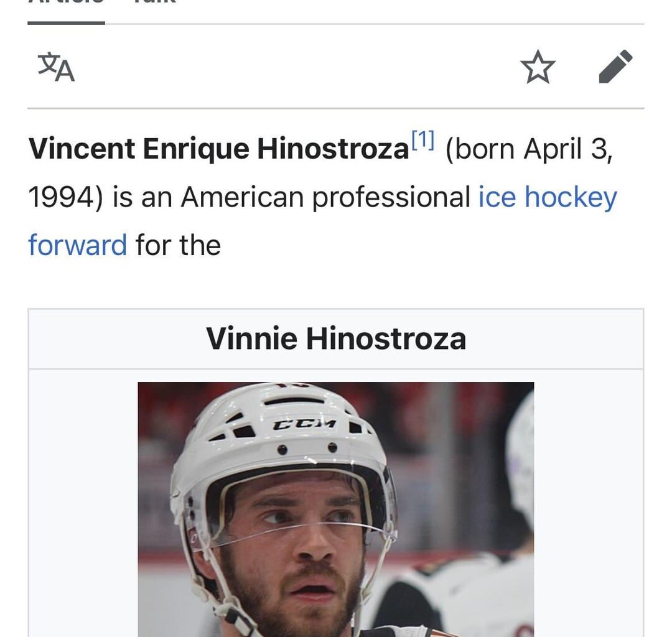
Task: Follow the forward hyperlink
Action: coord(77,244)
